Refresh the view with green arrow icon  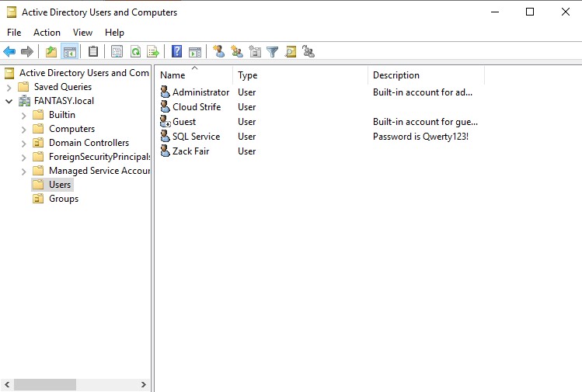(x=135, y=51)
